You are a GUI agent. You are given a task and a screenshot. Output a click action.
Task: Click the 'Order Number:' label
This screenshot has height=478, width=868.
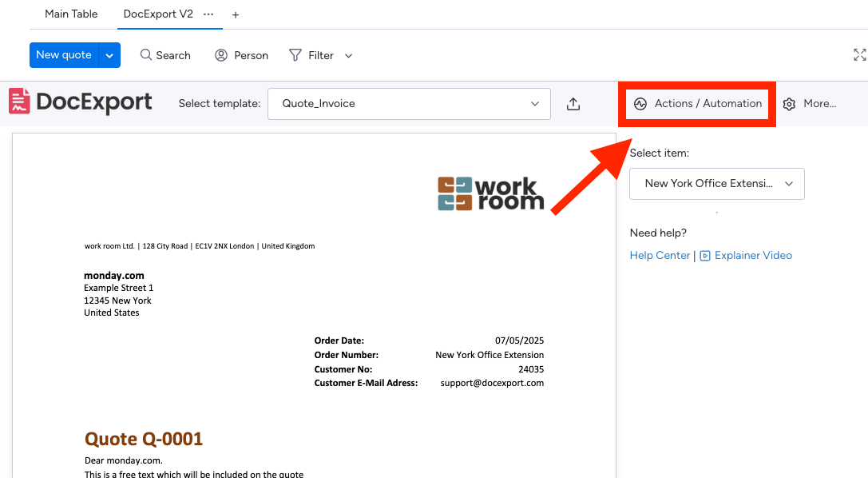[347, 355]
